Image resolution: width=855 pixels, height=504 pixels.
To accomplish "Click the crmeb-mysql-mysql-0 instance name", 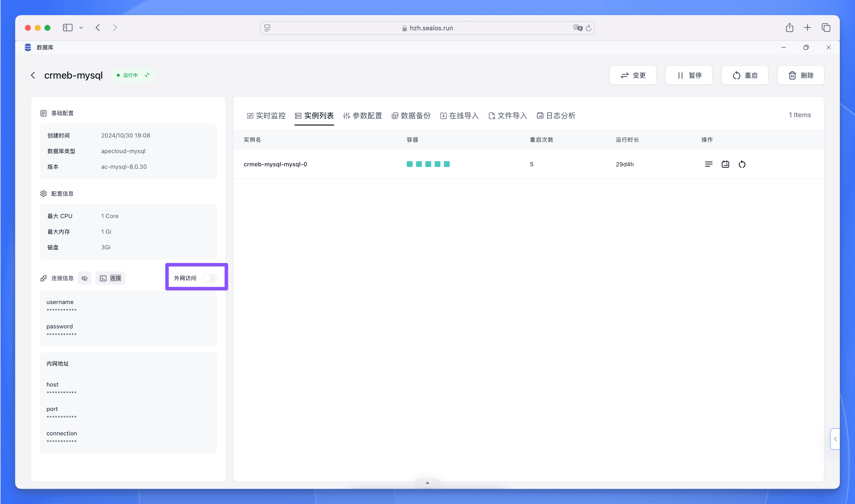I will (275, 164).
